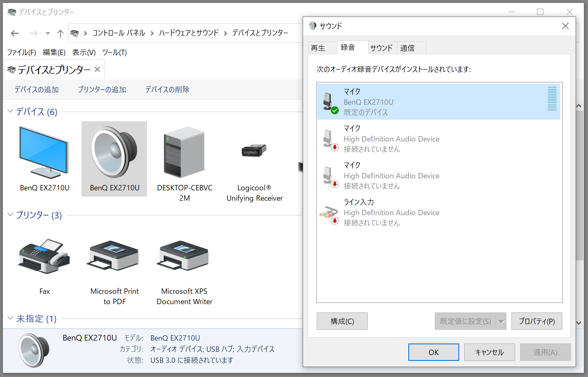Click the speaker icon in the details pane
The width and height of the screenshot is (588, 377).
point(34,350)
